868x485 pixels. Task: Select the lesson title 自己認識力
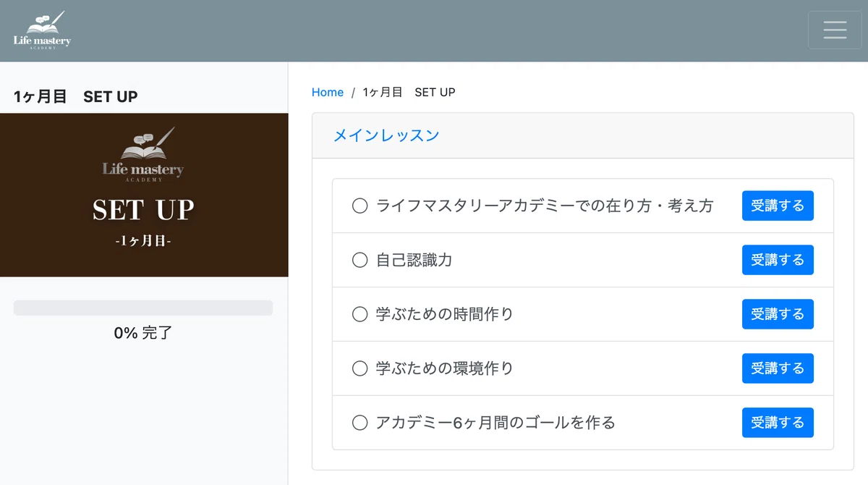414,260
